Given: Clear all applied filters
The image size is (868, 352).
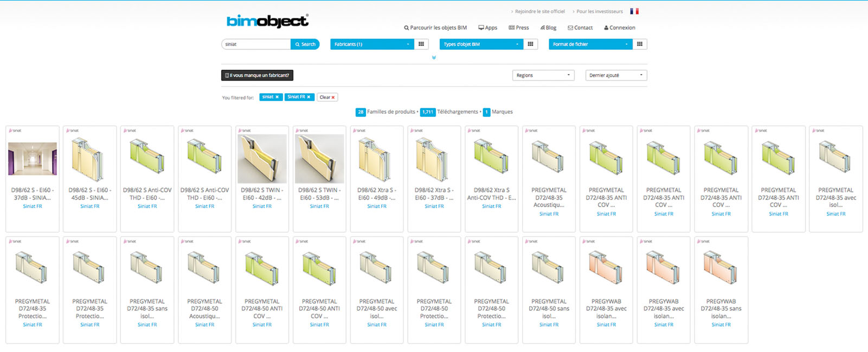Looking at the screenshot, I should point(327,97).
